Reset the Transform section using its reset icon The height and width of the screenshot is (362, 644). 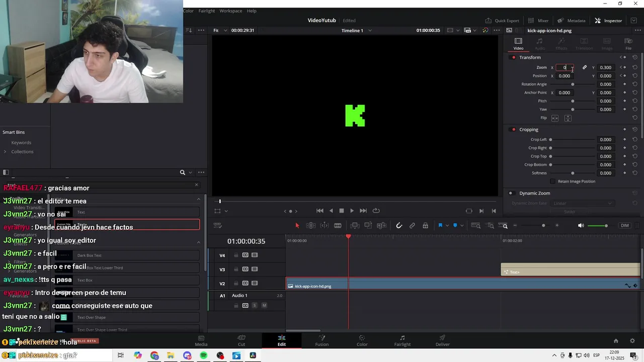635,57
